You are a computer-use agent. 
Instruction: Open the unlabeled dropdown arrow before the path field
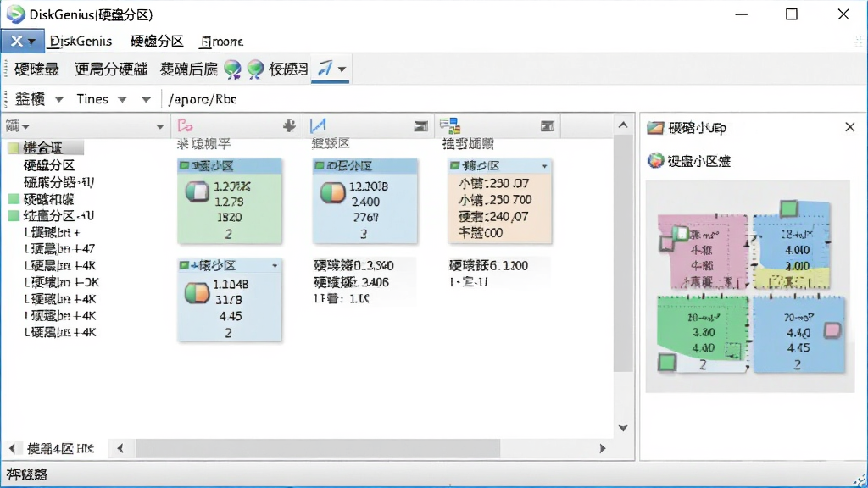[x=146, y=100]
